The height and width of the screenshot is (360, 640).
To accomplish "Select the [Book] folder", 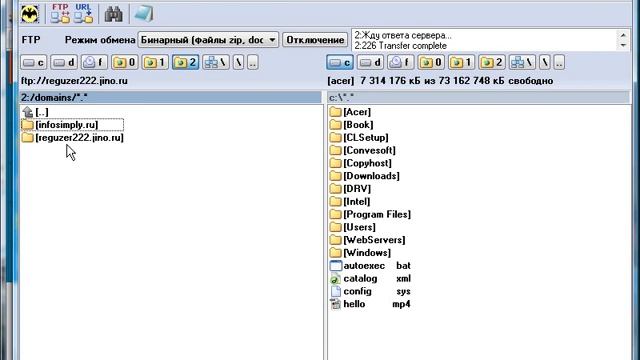I will click(x=351, y=124).
